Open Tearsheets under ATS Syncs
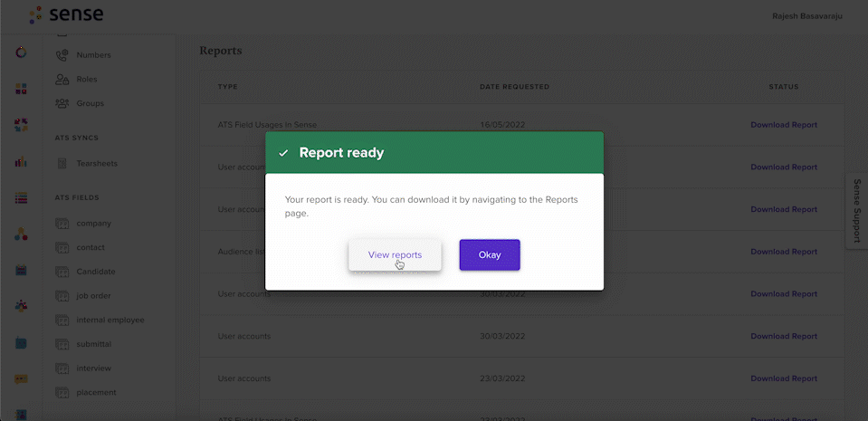Viewport: 868px width, 421px height. pyautogui.click(x=97, y=163)
